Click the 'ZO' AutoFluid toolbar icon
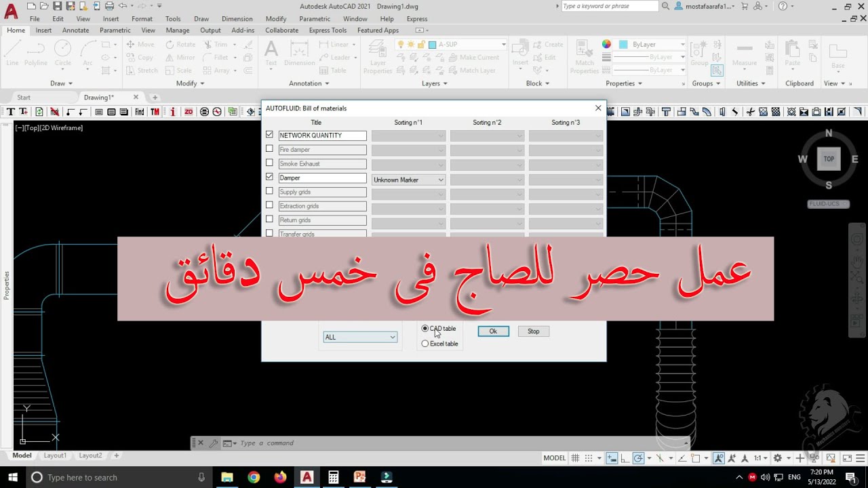This screenshot has width=868, height=488. (189, 112)
